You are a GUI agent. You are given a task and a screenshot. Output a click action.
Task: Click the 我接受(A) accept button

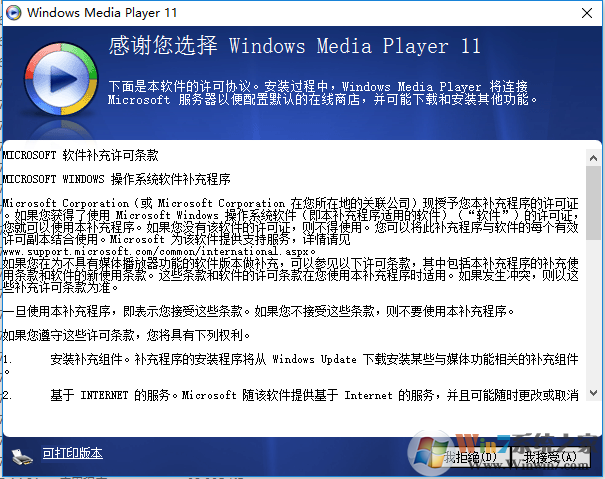click(551, 457)
